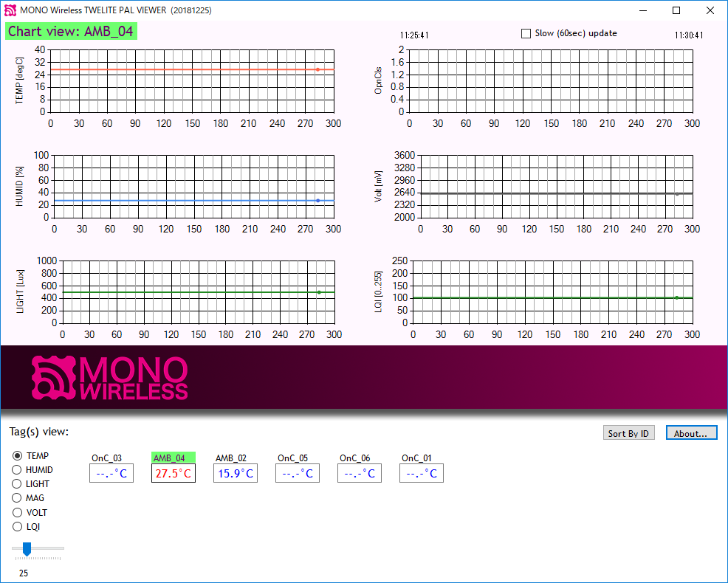Click the slider value 25 label
The image size is (728, 583).
click(24, 573)
